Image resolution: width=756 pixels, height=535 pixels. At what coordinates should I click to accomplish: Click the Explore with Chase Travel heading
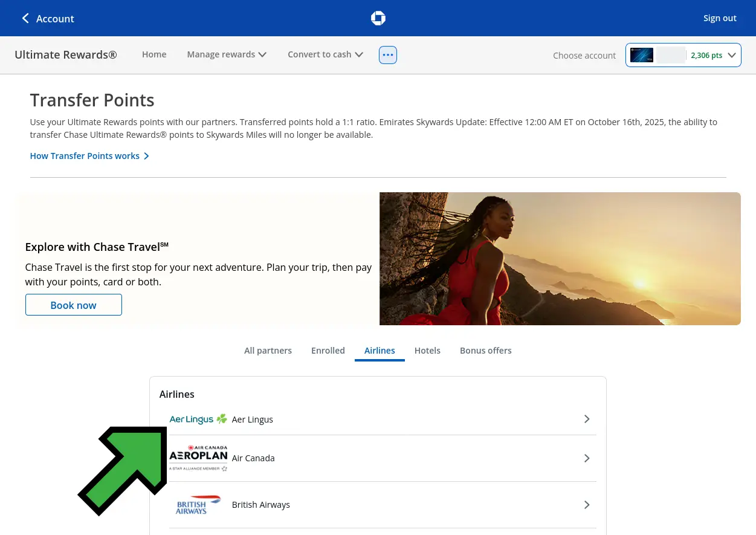tap(97, 247)
